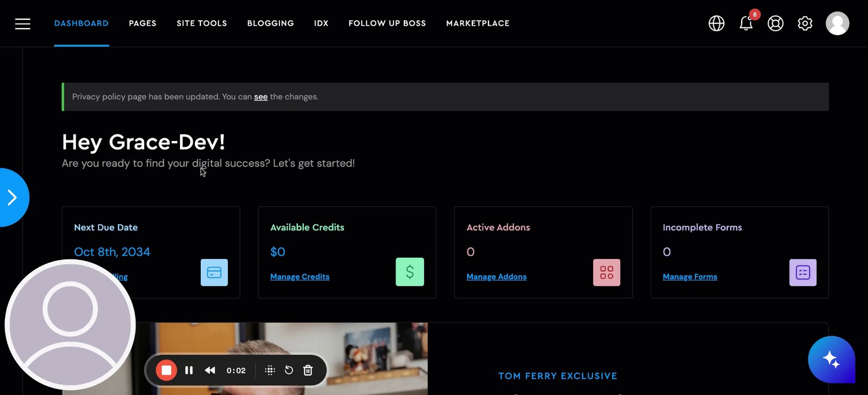This screenshot has width=868, height=395.
Task: Click the webcam avatar bubble
Action: point(70,325)
